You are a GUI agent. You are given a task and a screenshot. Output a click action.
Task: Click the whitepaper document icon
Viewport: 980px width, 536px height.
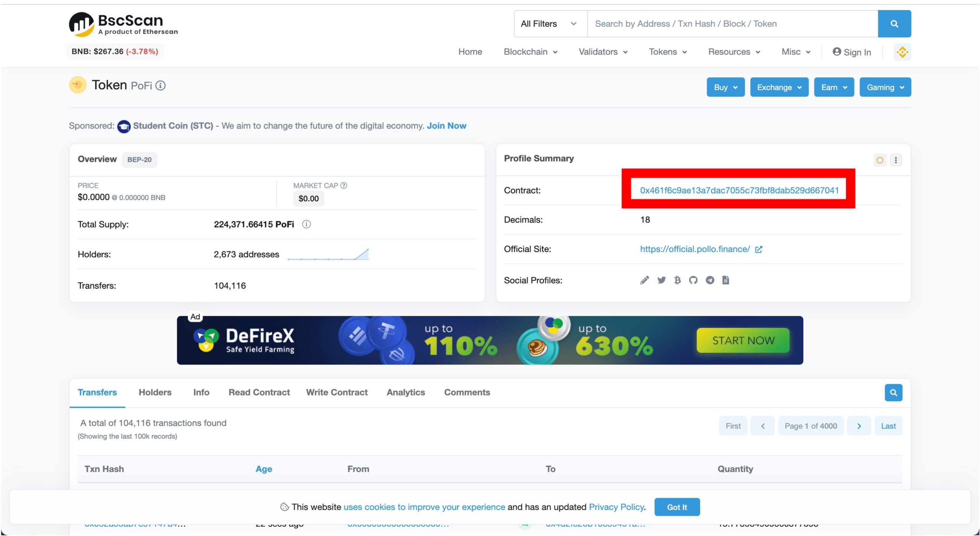[x=725, y=280]
